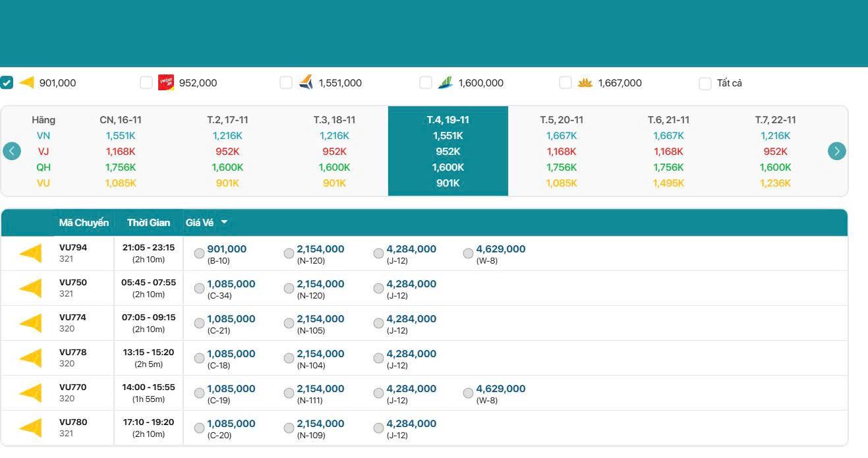This screenshot has width=868, height=458.
Task: Switch to date tab T.2, 17-11
Action: (x=227, y=120)
